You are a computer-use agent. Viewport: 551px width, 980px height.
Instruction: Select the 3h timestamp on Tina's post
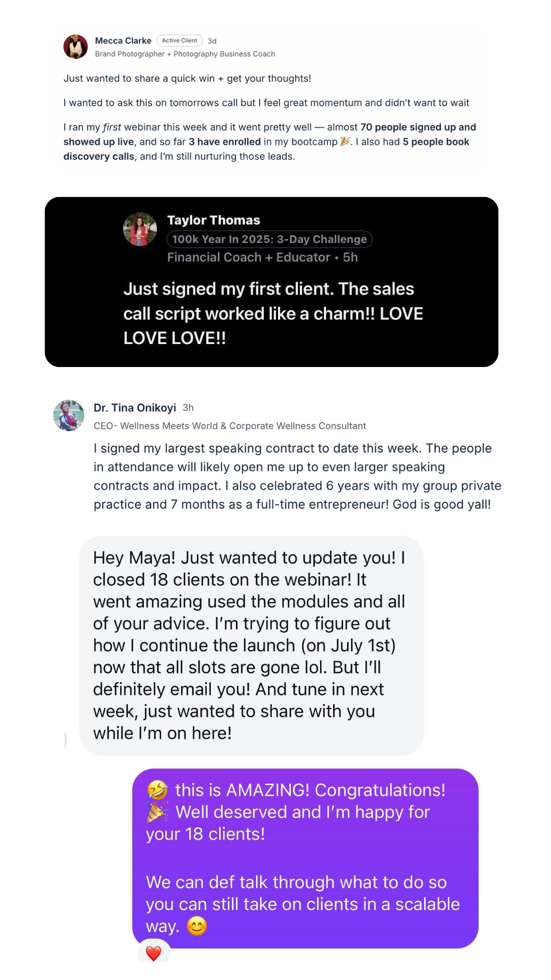(x=189, y=407)
